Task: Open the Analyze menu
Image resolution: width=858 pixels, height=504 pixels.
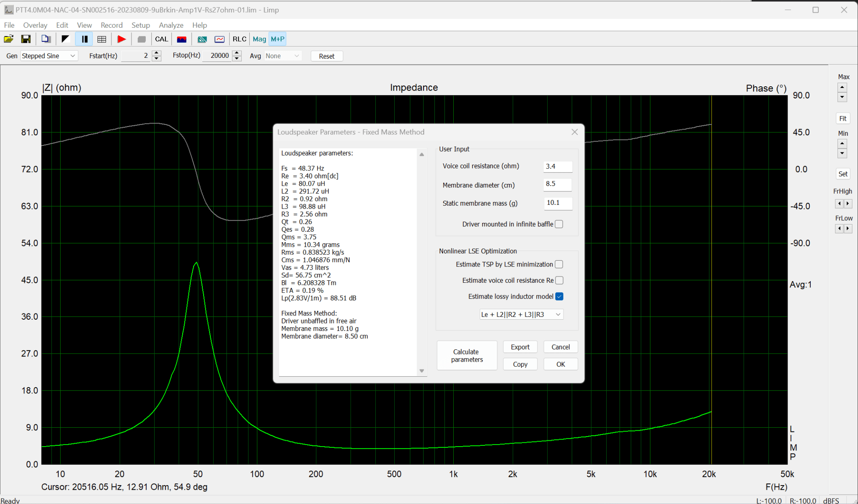Action: click(171, 25)
